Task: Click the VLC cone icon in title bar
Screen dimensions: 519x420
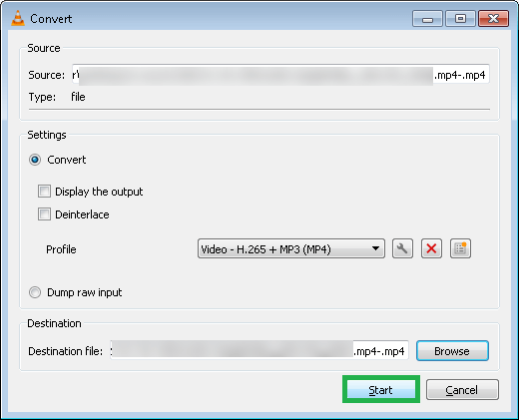Action: coord(18,18)
